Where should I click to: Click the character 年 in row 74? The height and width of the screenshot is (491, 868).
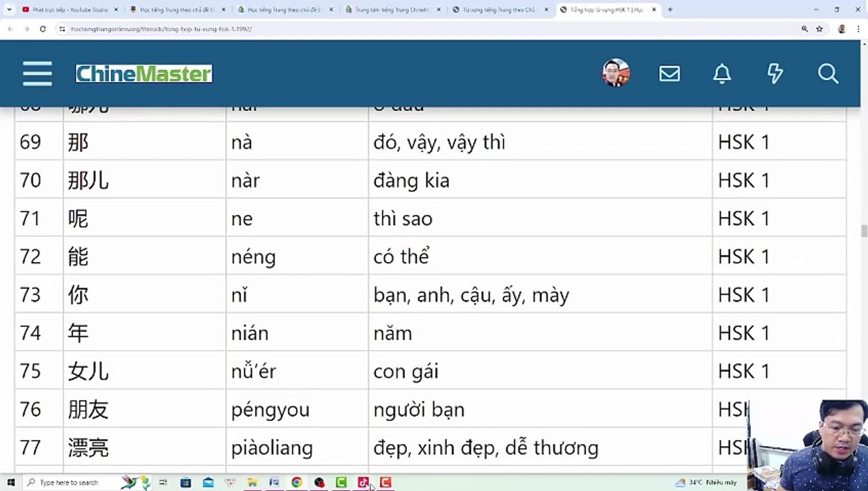point(78,333)
